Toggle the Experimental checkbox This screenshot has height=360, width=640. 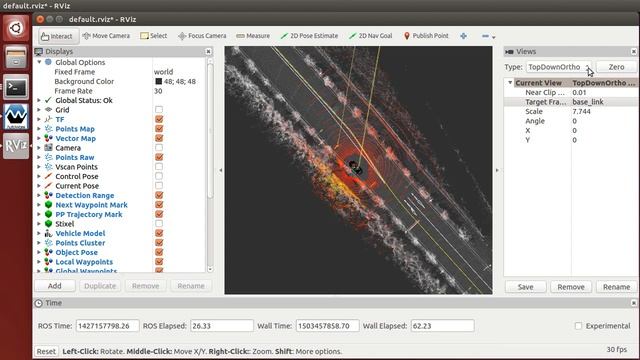[x=578, y=326]
